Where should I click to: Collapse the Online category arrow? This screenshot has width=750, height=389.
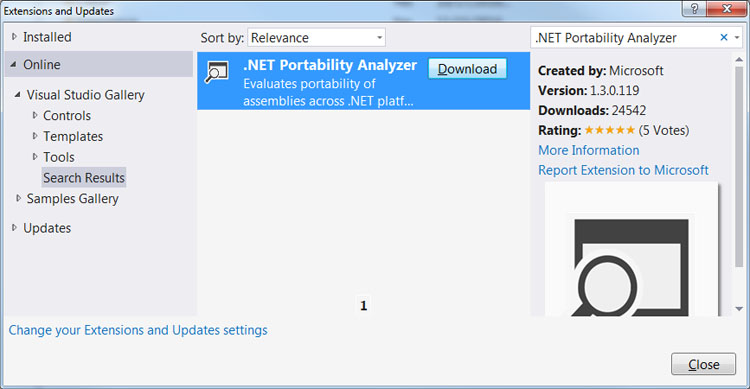click(x=14, y=64)
